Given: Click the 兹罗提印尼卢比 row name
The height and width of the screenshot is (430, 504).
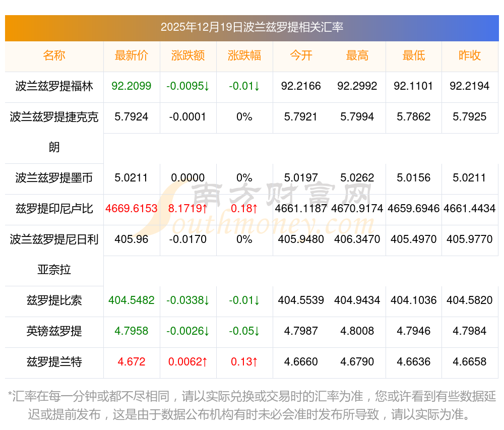Looking at the screenshot, I should [54, 208].
